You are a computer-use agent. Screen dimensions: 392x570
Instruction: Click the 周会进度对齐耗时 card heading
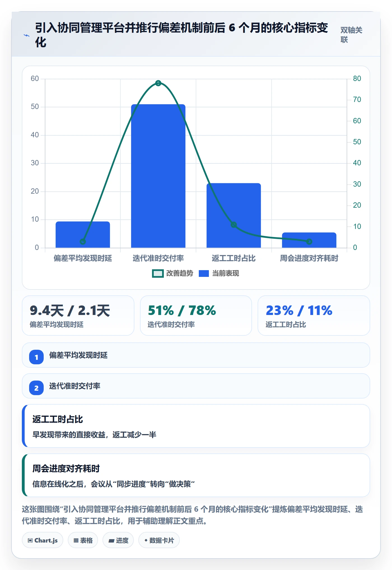pos(66,469)
